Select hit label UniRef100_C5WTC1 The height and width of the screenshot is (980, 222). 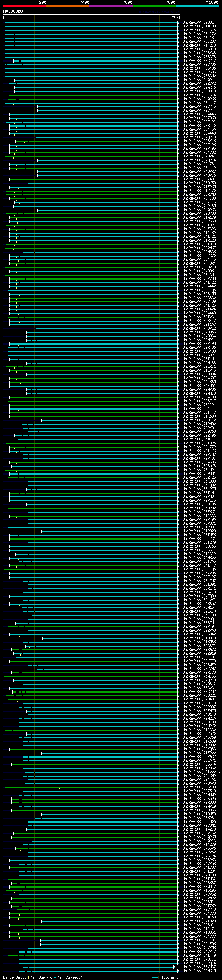coord(199,439)
